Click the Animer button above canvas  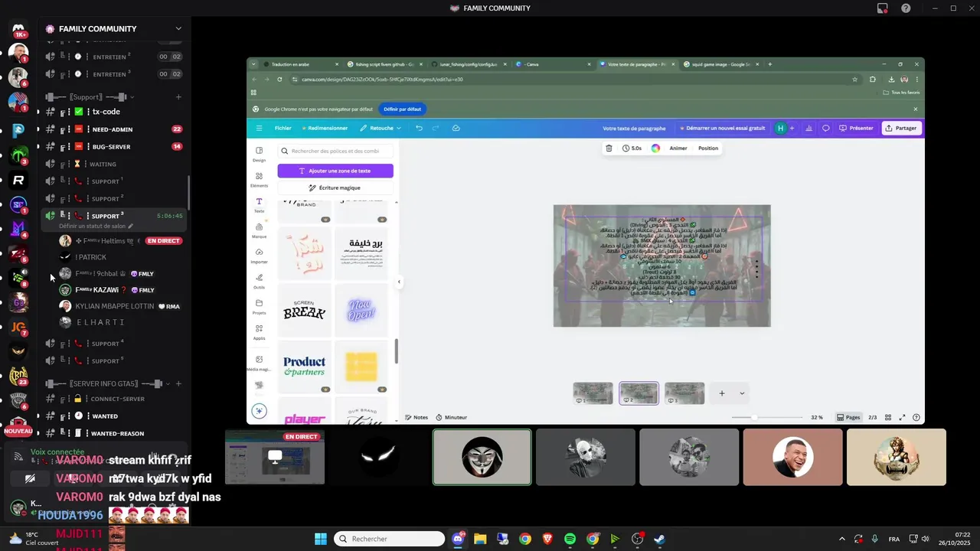pyautogui.click(x=678, y=148)
